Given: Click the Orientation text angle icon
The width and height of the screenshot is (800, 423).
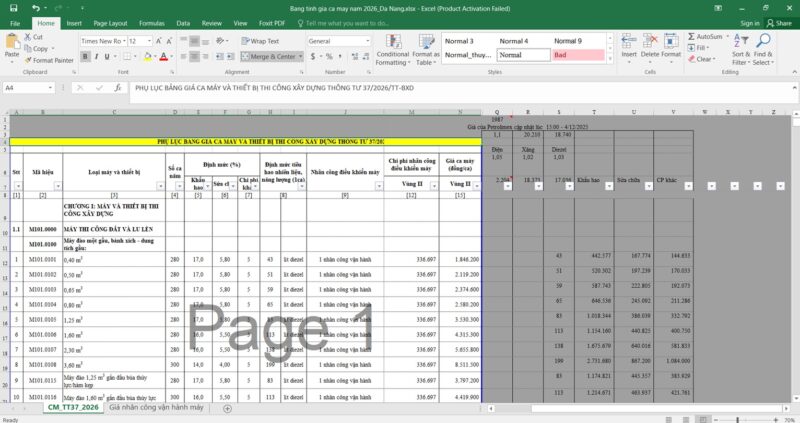Looking at the screenshot, I should click(x=220, y=41).
